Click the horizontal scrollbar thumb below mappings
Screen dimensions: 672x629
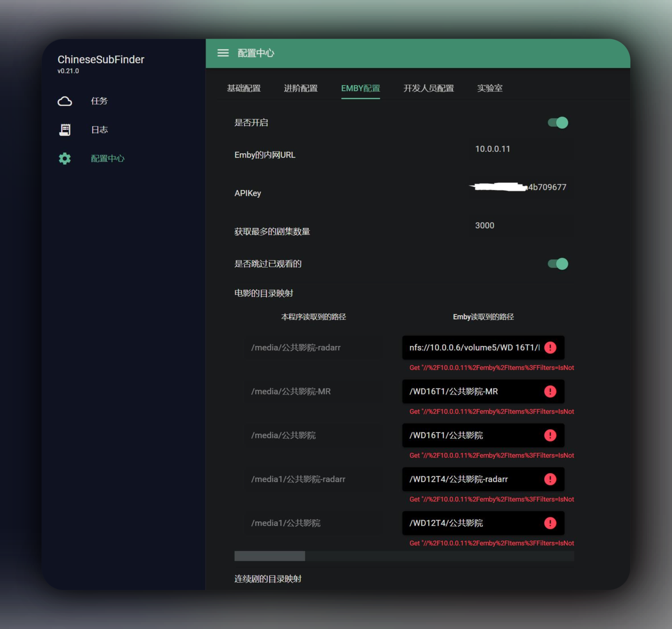269,556
